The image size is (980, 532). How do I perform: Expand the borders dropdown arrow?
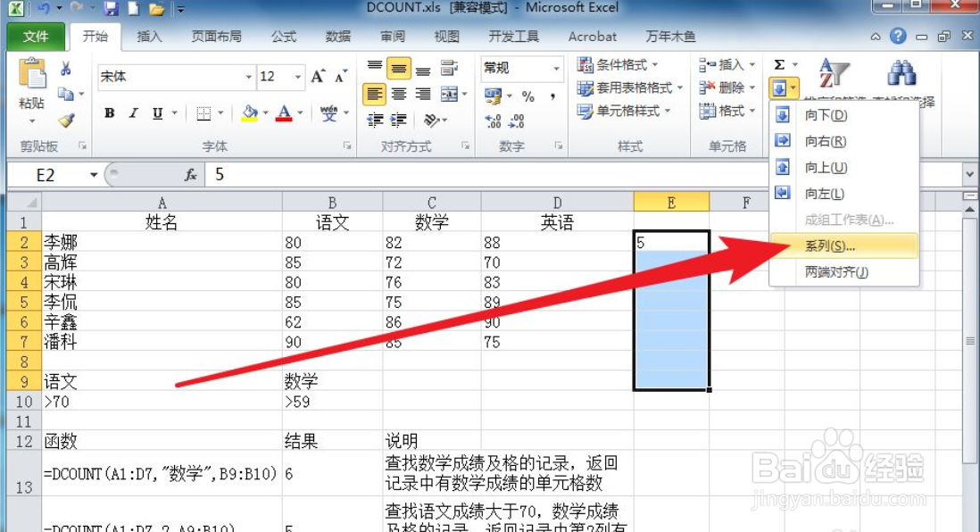tap(220, 113)
